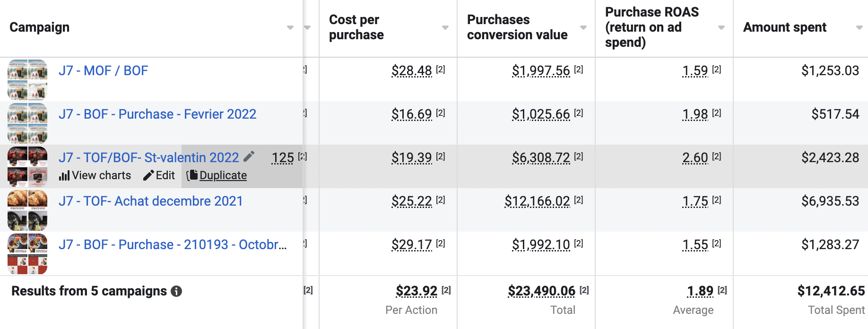
Task: Duplicate the St-valentin 2022 campaign
Action: pyautogui.click(x=217, y=175)
